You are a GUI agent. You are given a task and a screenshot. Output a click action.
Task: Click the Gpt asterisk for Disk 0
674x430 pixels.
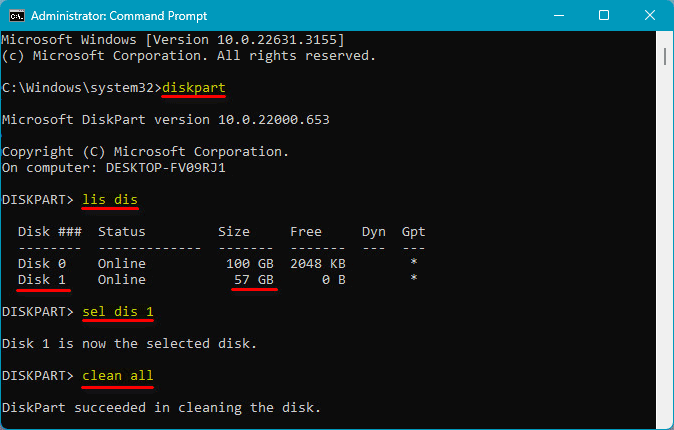click(x=414, y=263)
